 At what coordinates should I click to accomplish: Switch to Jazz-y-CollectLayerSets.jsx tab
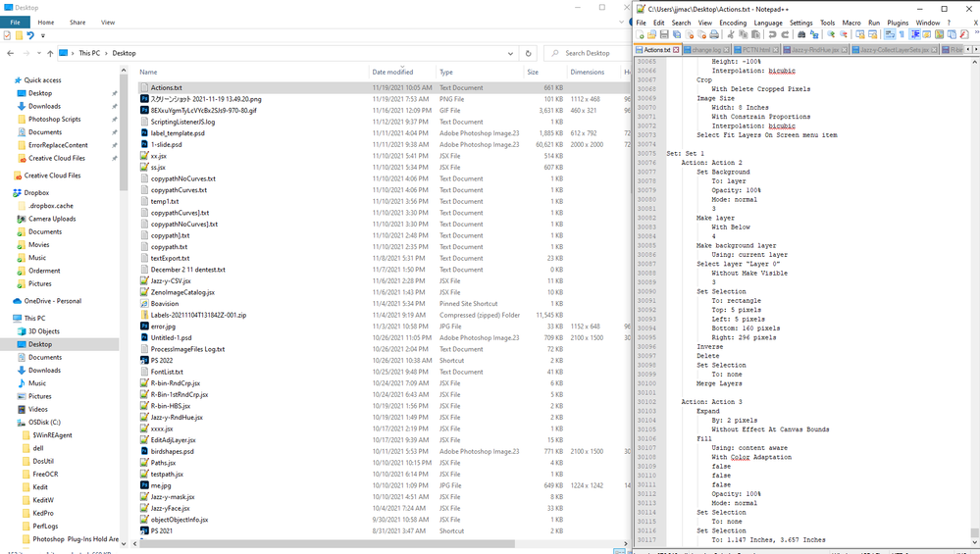click(895, 49)
